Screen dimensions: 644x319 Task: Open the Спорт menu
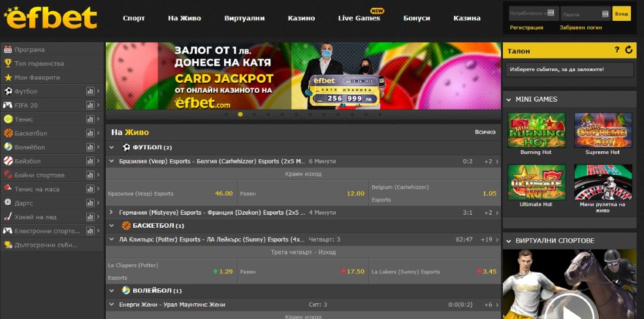tap(134, 18)
